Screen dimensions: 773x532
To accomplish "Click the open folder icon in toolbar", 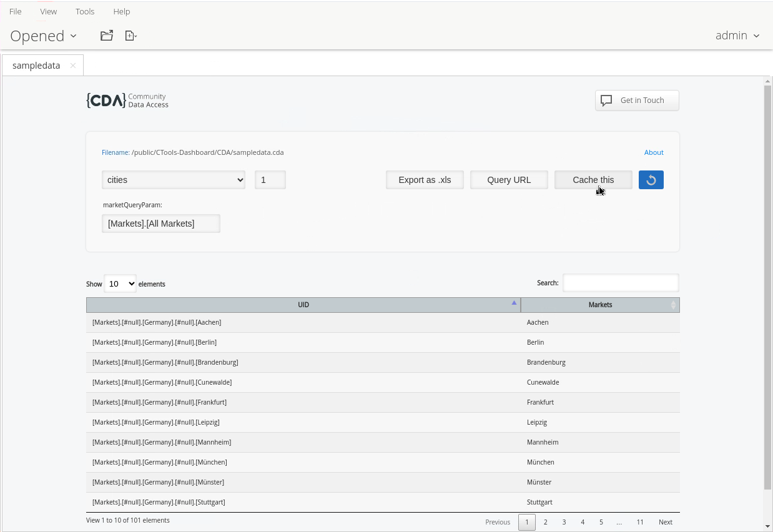I will [x=107, y=36].
